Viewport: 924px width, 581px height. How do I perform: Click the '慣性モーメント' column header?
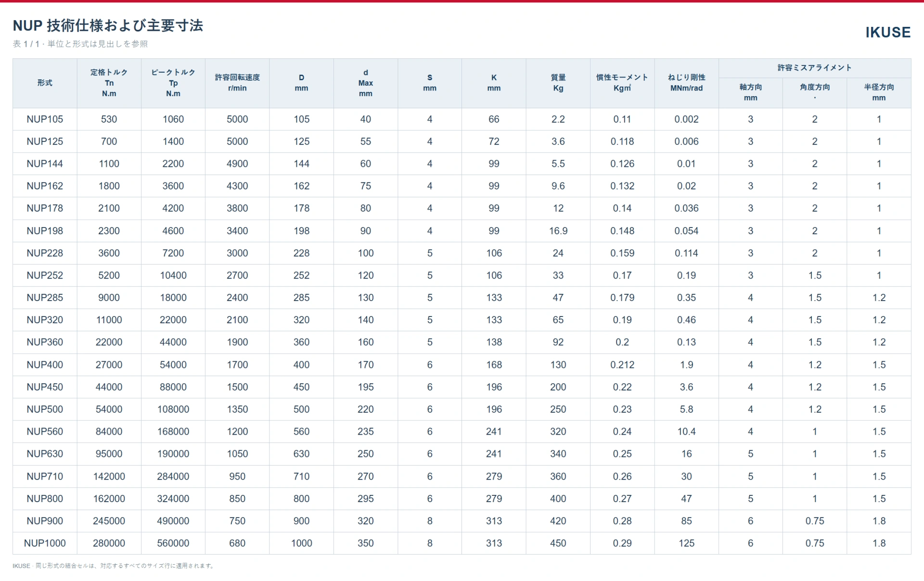622,83
